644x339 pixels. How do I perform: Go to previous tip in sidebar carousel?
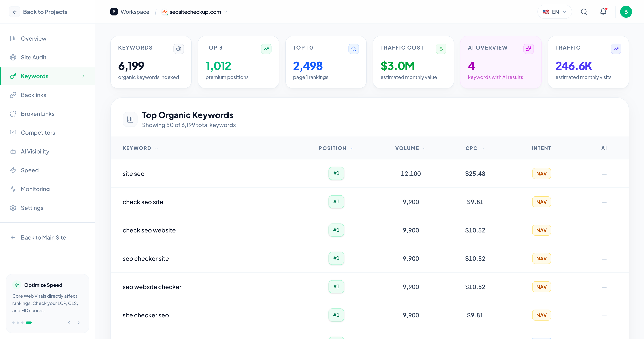(x=69, y=322)
